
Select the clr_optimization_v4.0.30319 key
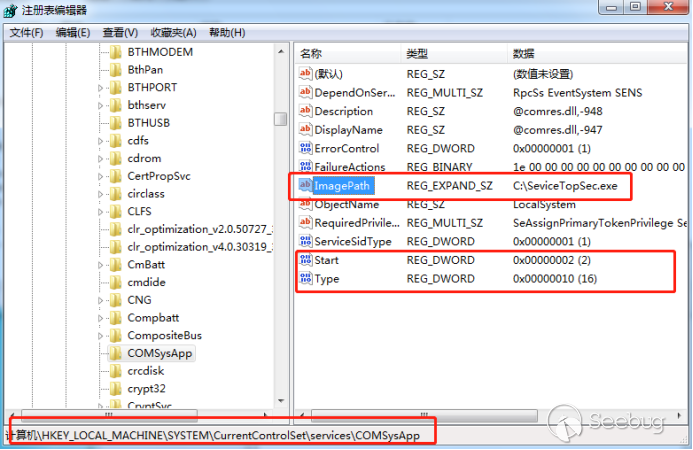pyautogui.click(x=200, y=247)
